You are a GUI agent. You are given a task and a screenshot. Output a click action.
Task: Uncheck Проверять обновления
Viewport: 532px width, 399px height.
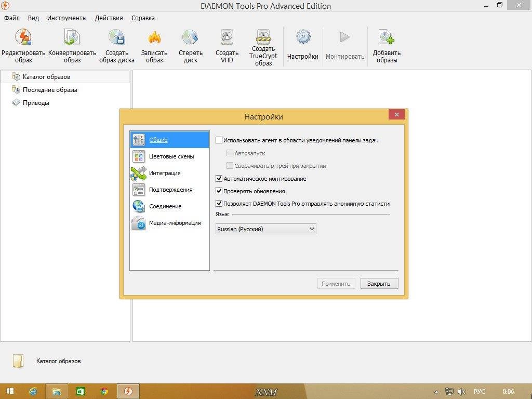pyautogui.click(x=219, y=191)
